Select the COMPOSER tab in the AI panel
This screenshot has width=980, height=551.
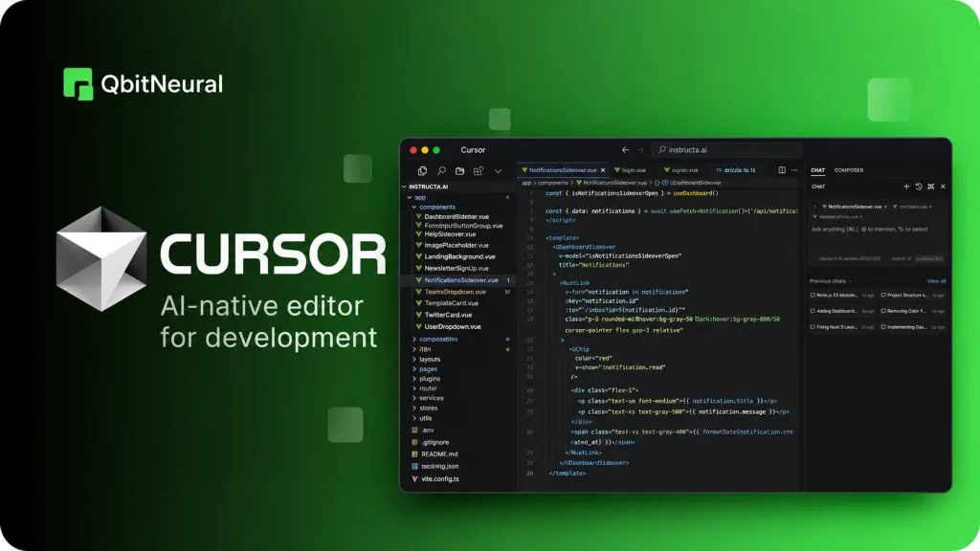pos(849,170)
